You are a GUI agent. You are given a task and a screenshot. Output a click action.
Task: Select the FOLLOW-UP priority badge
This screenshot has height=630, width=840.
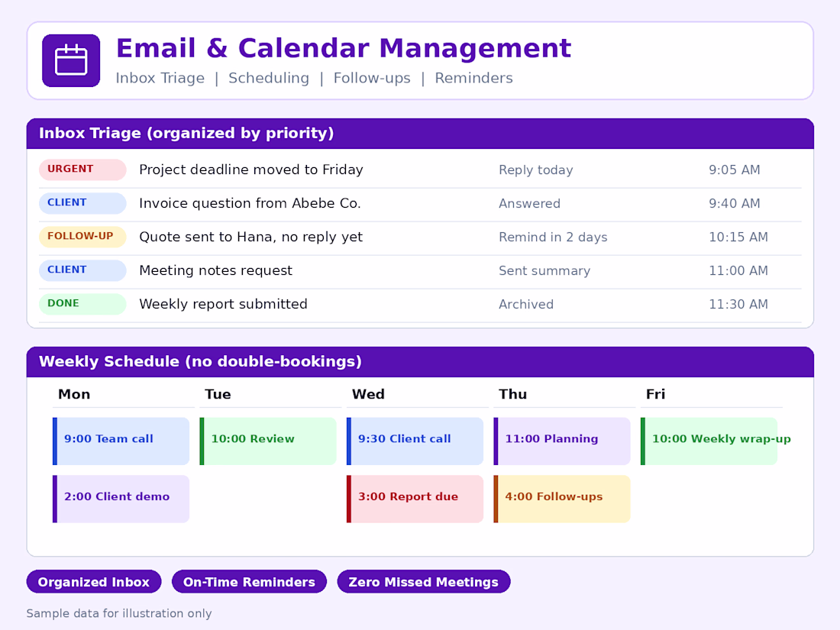coord(82,237)
